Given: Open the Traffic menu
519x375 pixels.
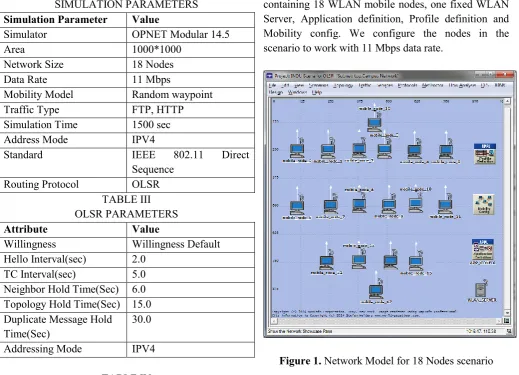Looking at the screenshot, I should pyautogui.click(x=365, y=85).
